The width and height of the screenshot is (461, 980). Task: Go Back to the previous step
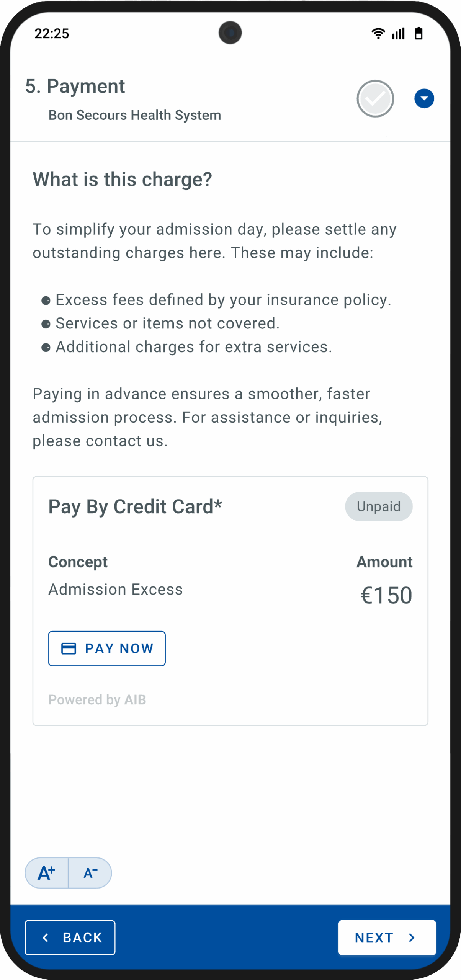(70, 938)
